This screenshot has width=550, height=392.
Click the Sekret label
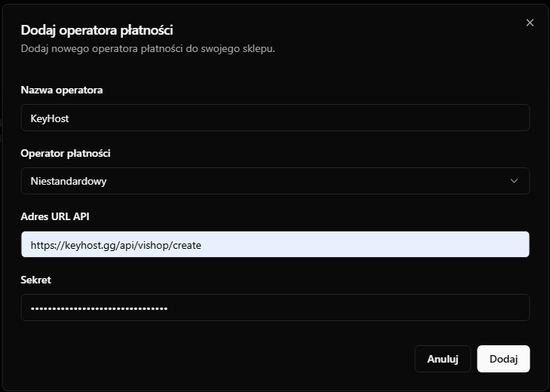click(35, 280)
